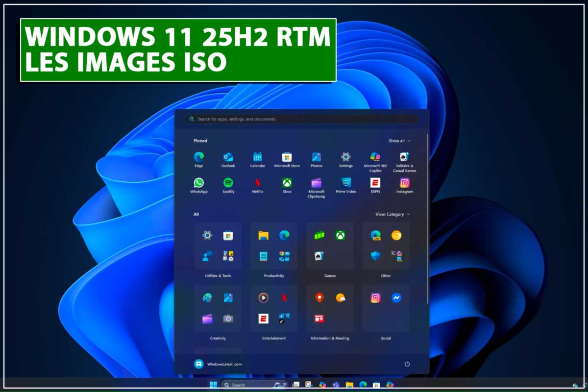
Task: Launch Netflix from pinned apps
Action: pyautogui.click(x=257, y=183)
